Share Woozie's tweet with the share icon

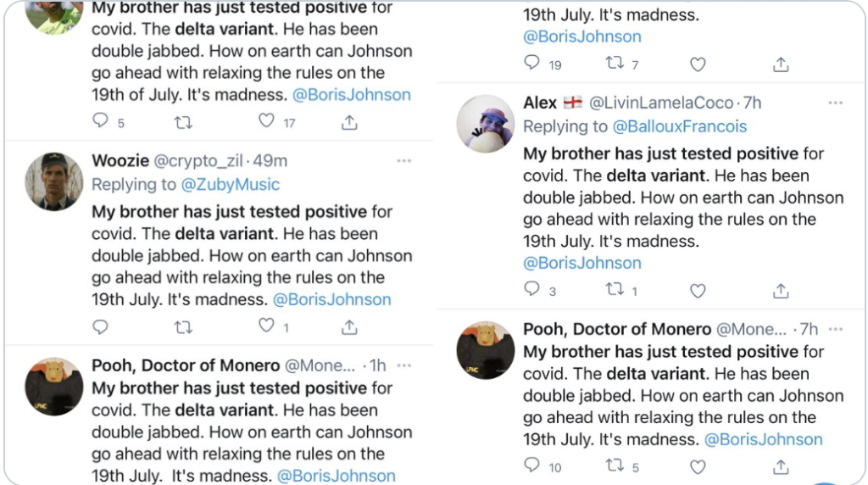pos(349,326)
